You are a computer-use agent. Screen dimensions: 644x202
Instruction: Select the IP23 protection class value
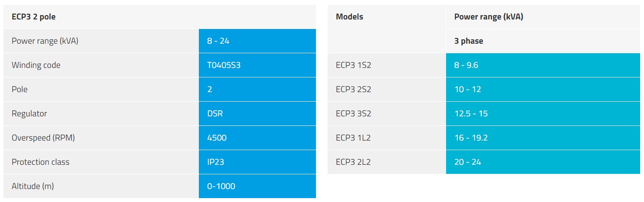click(x=215, y=162)
